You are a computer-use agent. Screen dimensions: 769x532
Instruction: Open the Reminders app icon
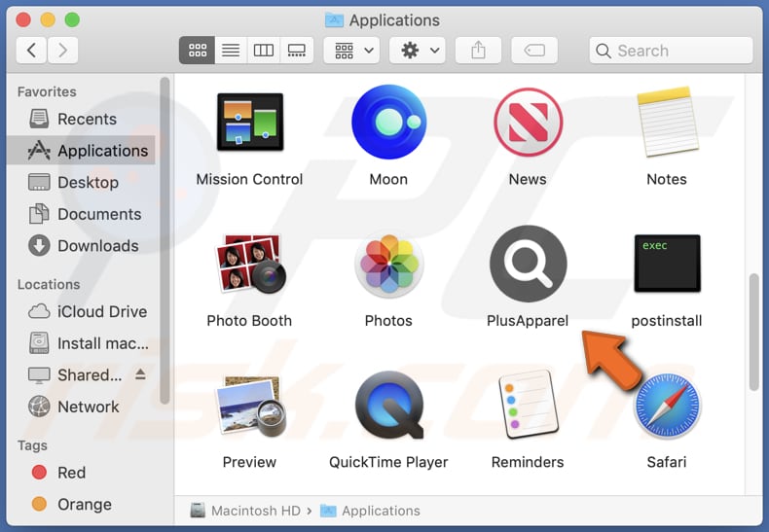[528, 406]
